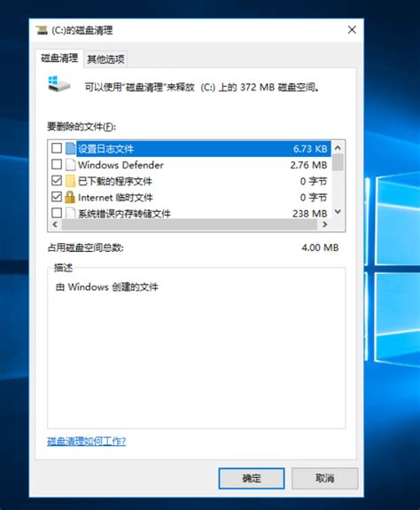The image size is (420, 510).
Task: Click the file list scroll up arrow
Action: 338,148
